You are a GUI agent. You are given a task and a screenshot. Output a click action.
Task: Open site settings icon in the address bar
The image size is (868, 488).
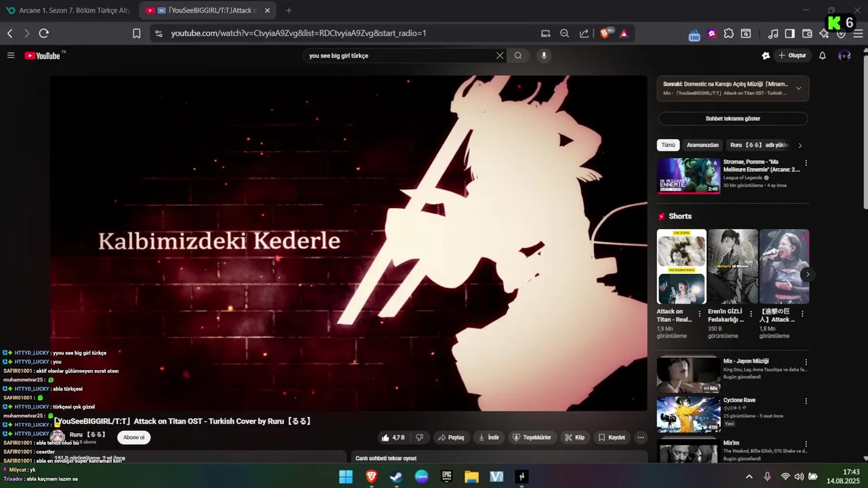click(x=158, y=33)
